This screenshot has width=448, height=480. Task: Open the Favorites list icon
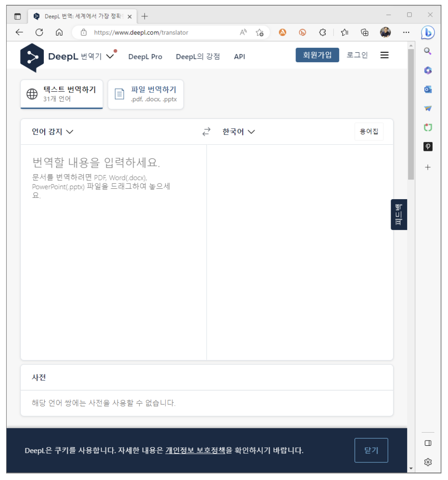[345, 32]
